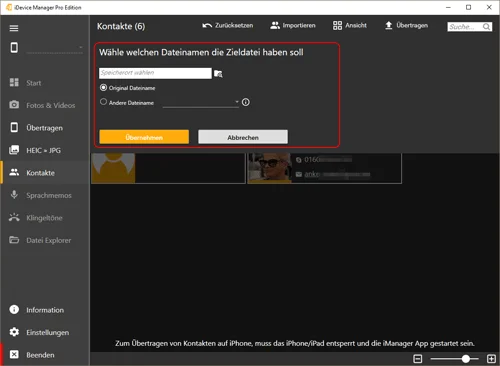Viewport: 500px width, 366px height.
Task: Click the Beenden exit icon
Action: pos(14,354)
